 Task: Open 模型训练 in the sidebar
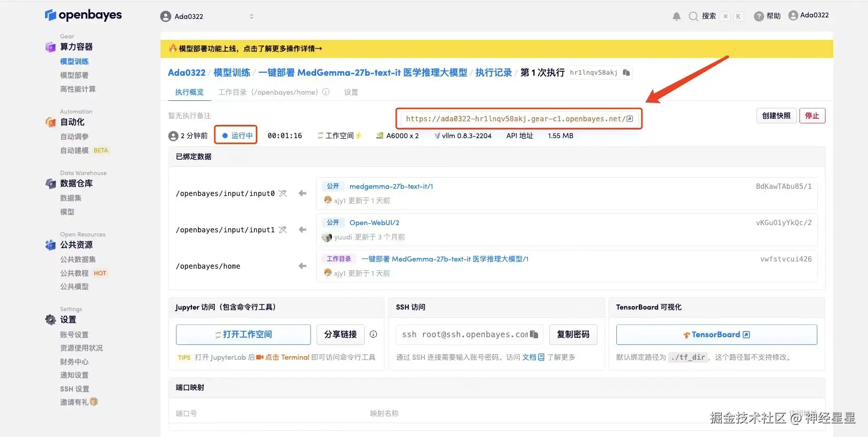[x=74, y=61]
